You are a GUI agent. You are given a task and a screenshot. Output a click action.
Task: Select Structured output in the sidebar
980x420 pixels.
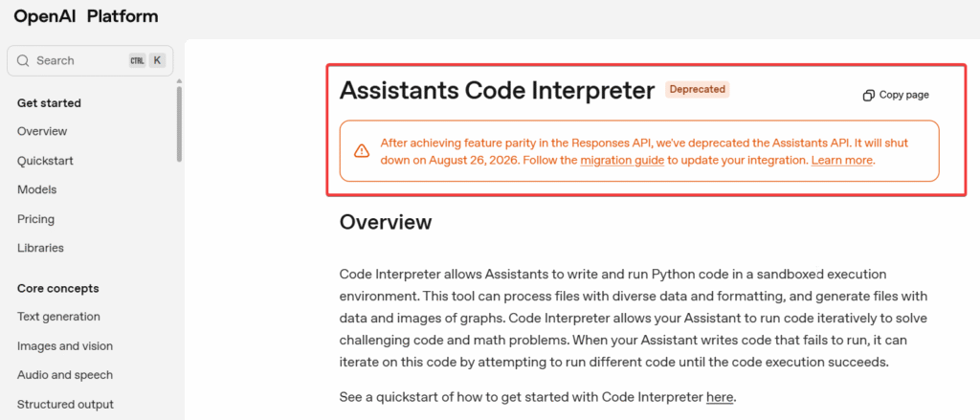click(65, 404)
